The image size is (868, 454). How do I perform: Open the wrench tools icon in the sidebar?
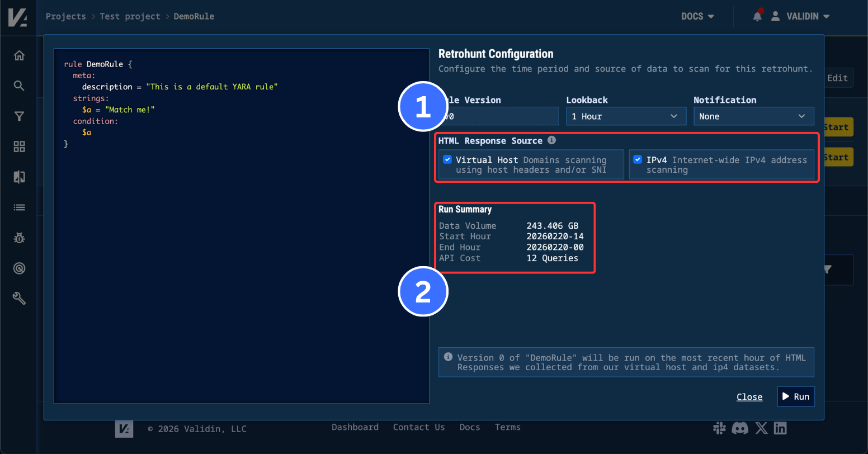click(x=18, y=298)
